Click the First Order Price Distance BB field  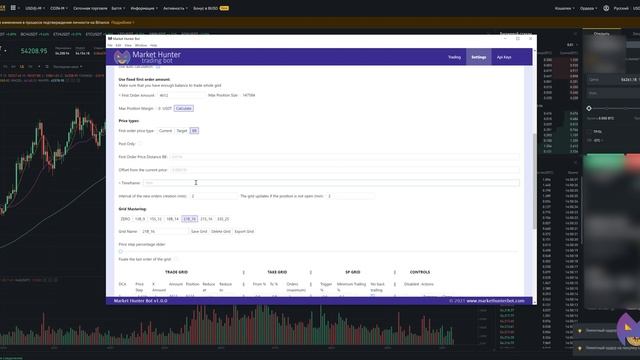(x=344, y=157)
